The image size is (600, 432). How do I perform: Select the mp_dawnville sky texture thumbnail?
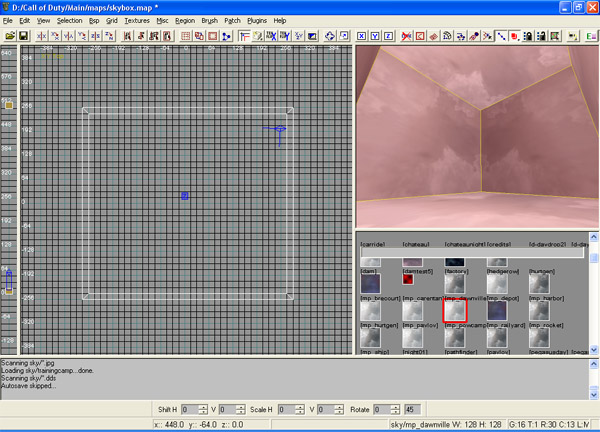455,310
